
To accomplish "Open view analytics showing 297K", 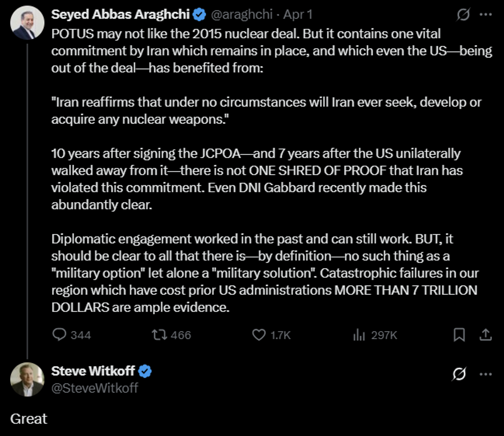I will [x=359, y=335].
